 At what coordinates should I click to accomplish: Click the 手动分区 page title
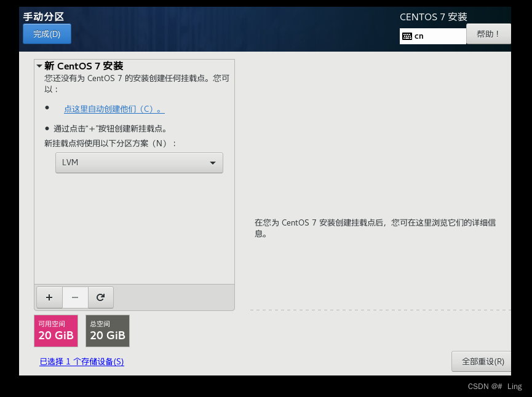[x=44, y=17]
